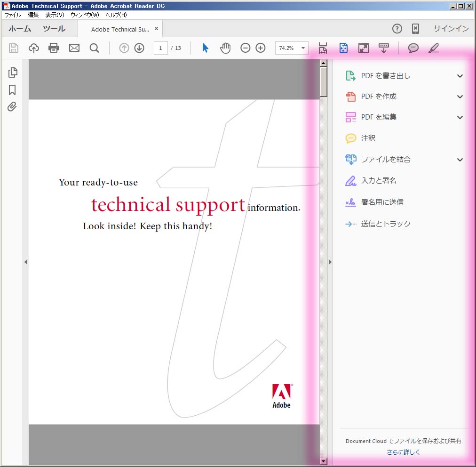Expand PDF を書き出し chevron
The width and height of the screenshot is (476, 467).
(460, 76)
